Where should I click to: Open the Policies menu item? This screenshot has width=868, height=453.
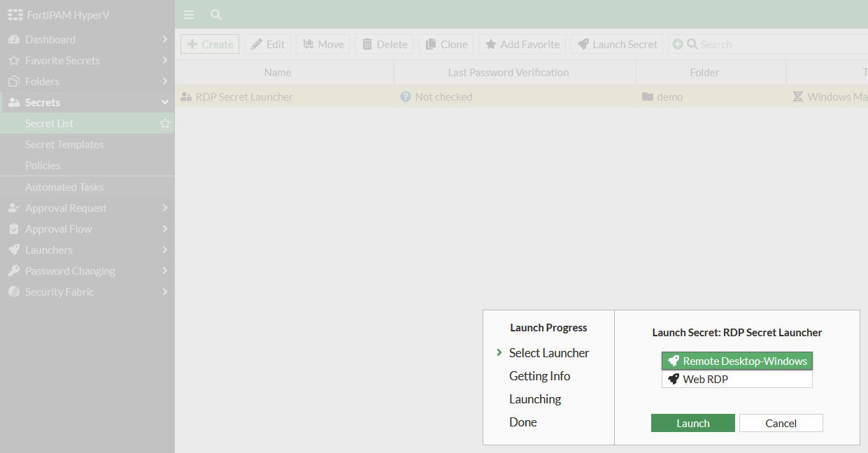(42, 165)
